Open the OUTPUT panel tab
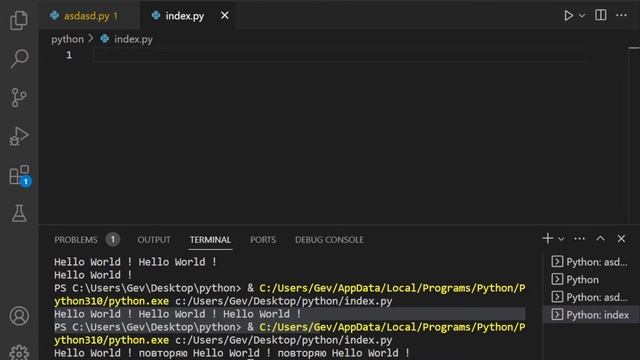The height and width of the screenshot is (360, 640). [x=154, y=240]
